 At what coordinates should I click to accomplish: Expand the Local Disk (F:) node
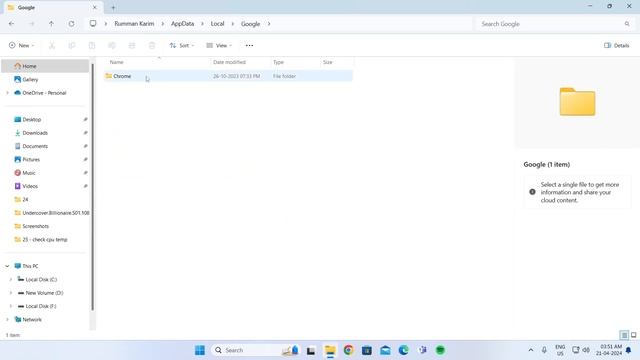click(x=11, y=306)
